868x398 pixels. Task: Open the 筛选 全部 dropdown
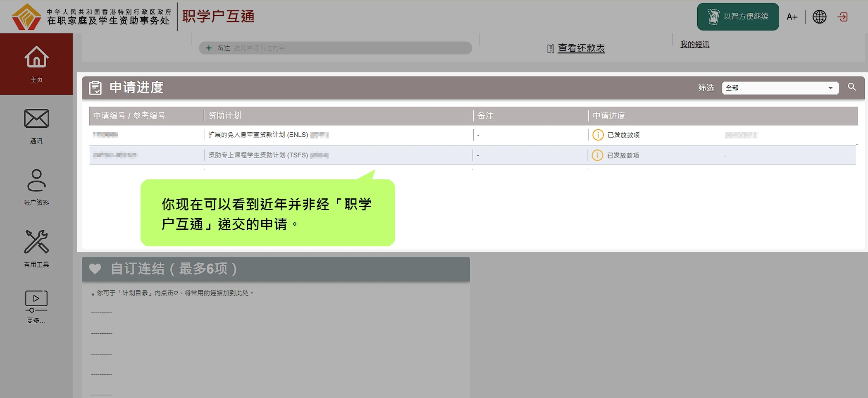[x=780, y=88]
